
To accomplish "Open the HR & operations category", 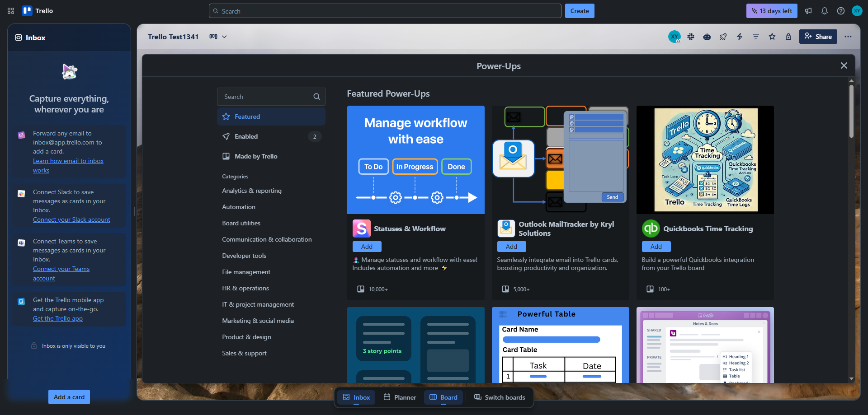I will click(x=245, y=288).
